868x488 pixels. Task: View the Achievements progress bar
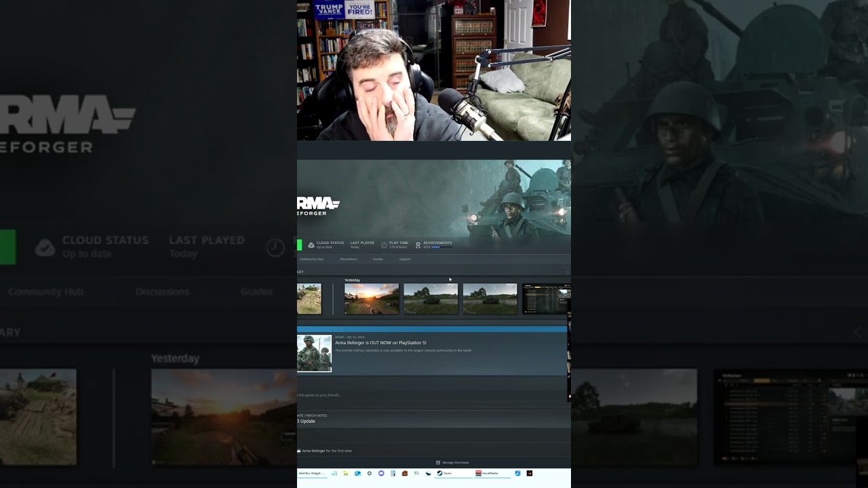click(441, 247)
